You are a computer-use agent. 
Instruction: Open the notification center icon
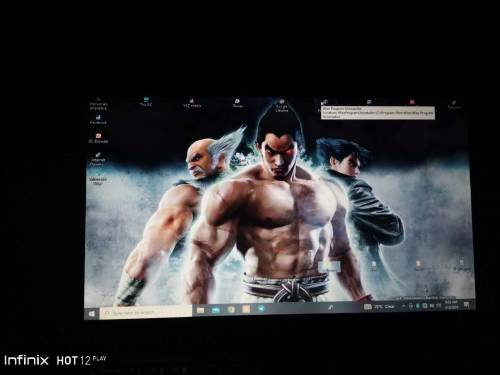click(x=466, y=304)
